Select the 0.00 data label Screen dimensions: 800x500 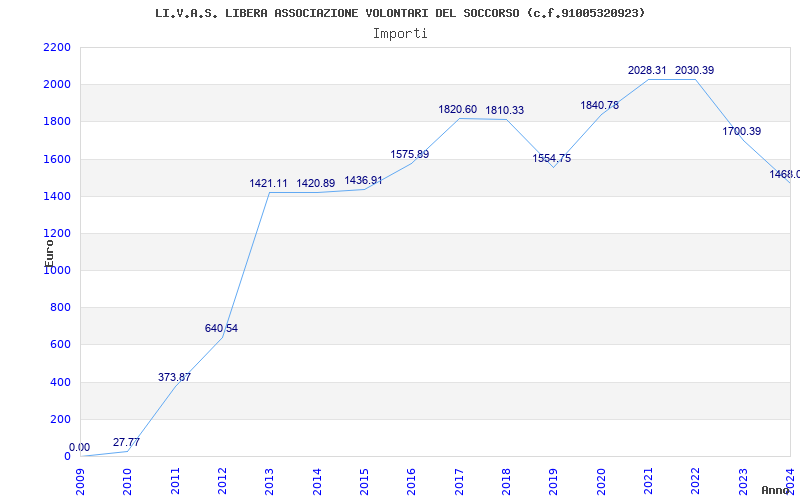coord(79,447)
